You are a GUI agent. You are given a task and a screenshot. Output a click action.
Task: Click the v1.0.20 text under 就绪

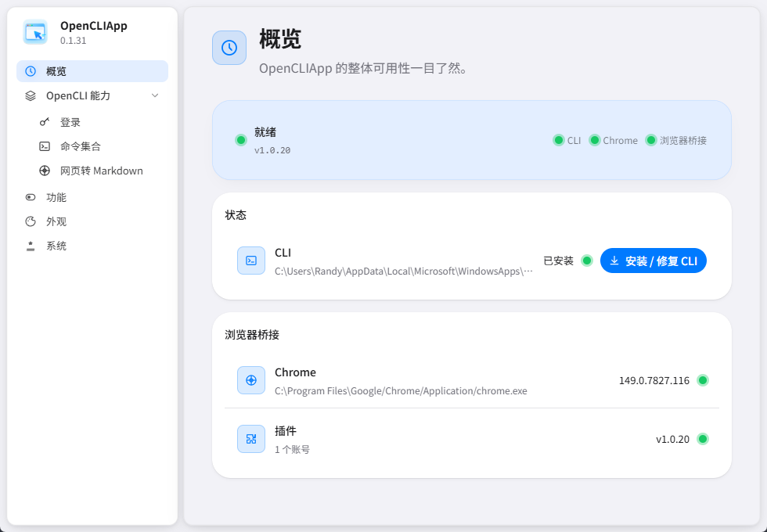[x=272, y=150]
